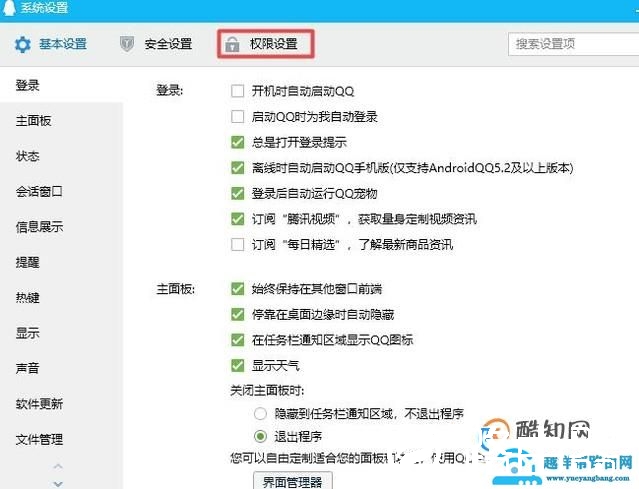Switch to the 安全设置 tab
The height and width of the screenshot is (489, 639).
[x=156, y=44]
